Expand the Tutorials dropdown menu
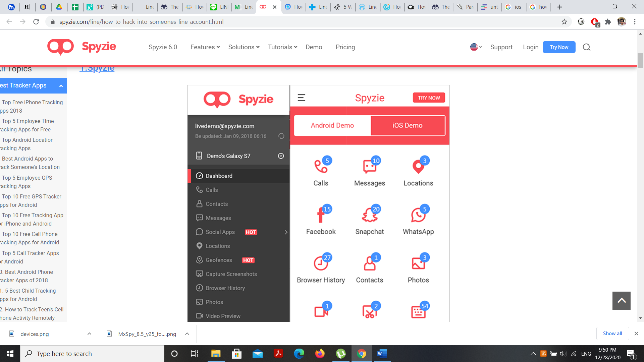 click(283, 47)
